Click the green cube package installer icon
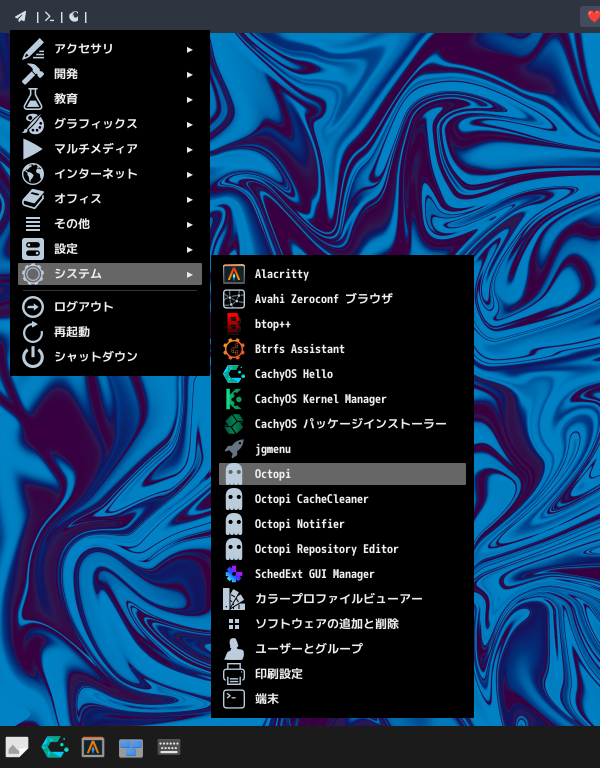The height and width of the screenshot is (768, 600). (234, 424)
